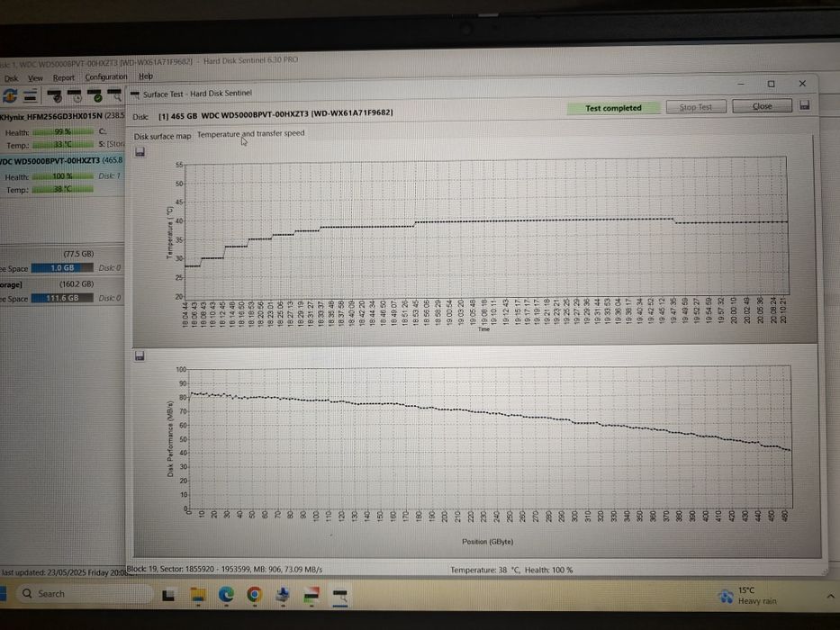This screenshot has height=630, width=840.
Task: Click the disk name WDC WD5000BPVT field
Action: (x=275, y=114)
